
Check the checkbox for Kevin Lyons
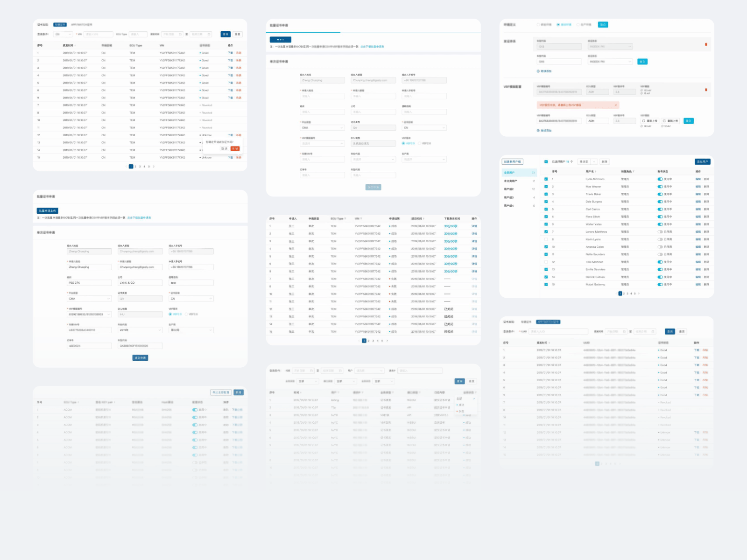tap(546, 239)
